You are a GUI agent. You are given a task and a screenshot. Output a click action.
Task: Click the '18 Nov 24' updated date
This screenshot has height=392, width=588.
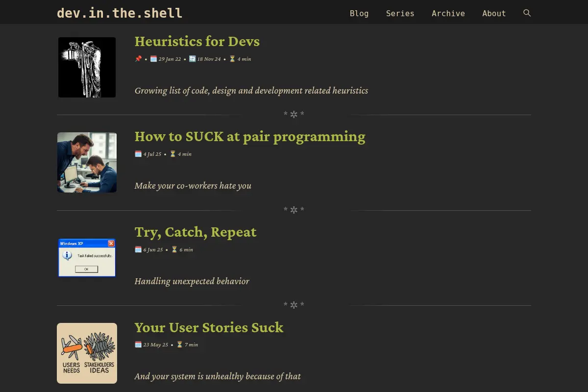tap(209, 59)
